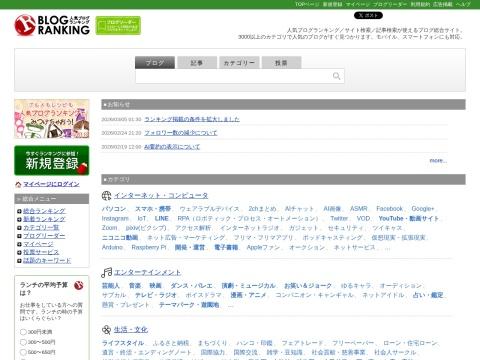
Task: Click the plus icon beside カテゴリ一覧
Action: pos(19,228)
